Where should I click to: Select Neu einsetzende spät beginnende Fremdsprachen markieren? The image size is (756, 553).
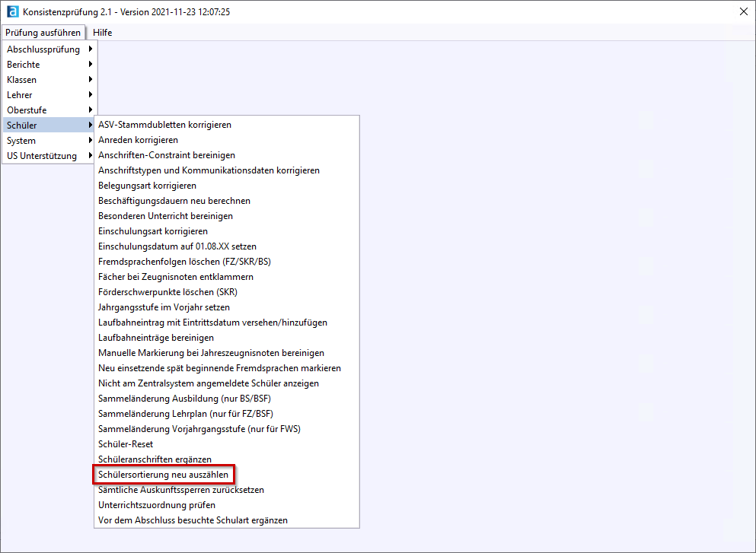227,368
